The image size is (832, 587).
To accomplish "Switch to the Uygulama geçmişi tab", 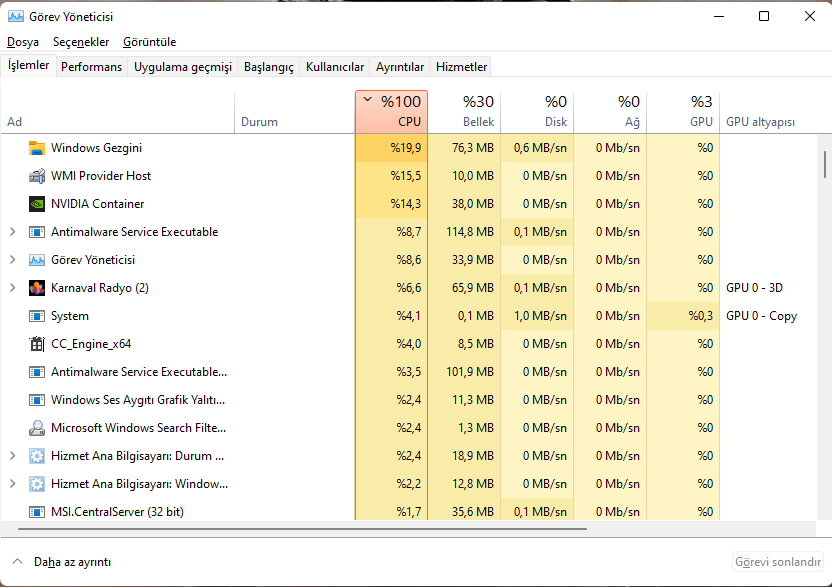I will click(x=183, y=67).
